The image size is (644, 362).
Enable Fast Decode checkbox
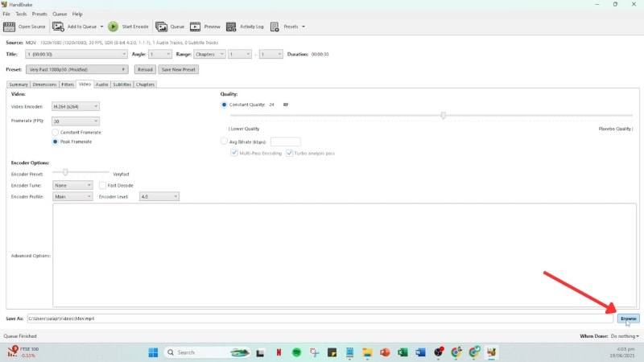pos(103,186)
